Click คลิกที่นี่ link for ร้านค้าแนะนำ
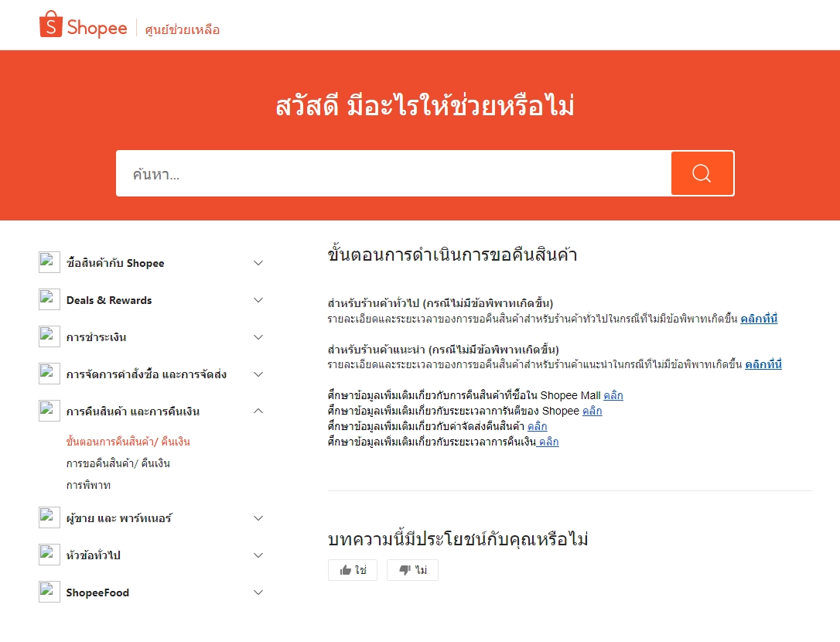The image size is (840, 642). pos(763,364)
